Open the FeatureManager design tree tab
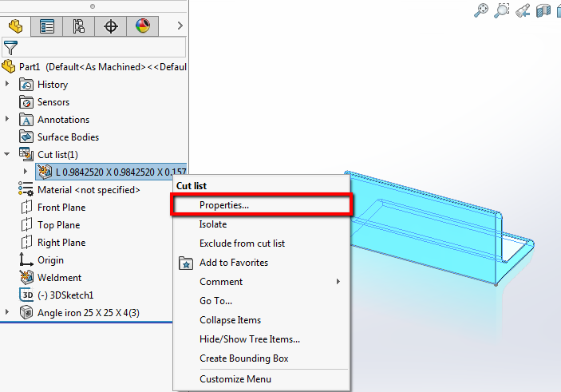Image resolution: width=561 pixels, height=392 pixels. 15,26
